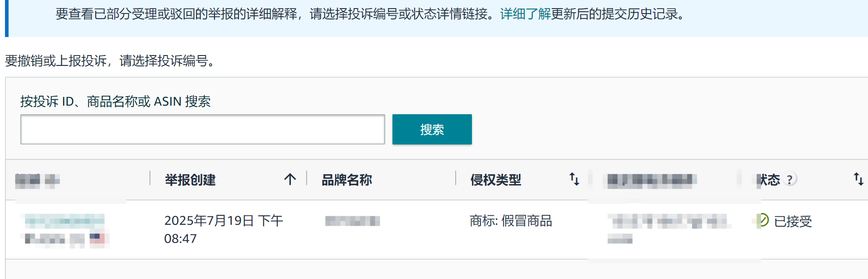The width and height of the screenshot is (868, 279).
Task: Click the US flag icon in the first row
Action: click(97, 239)
